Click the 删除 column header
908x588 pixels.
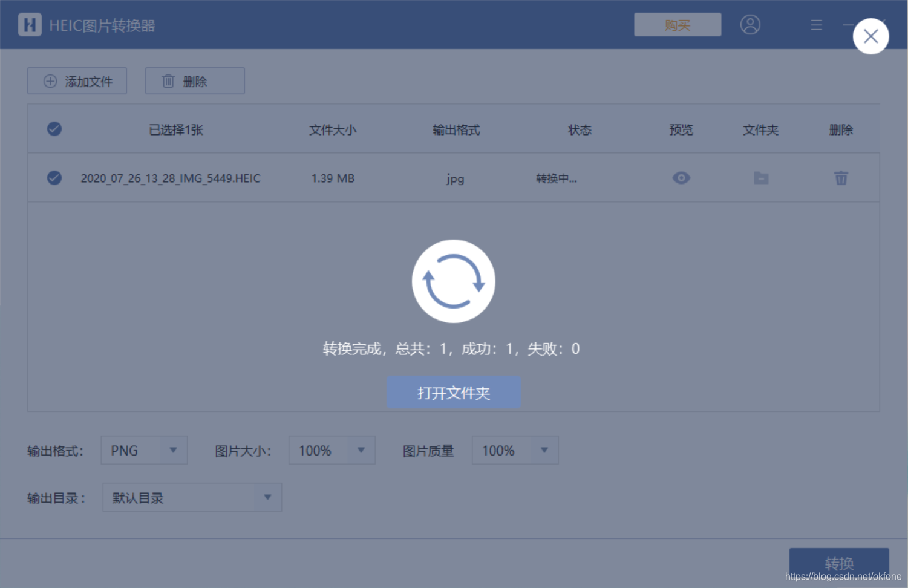841,130
